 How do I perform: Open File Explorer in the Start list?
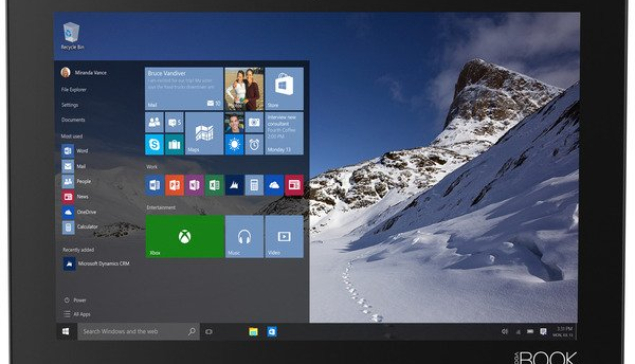click(74, 89)
